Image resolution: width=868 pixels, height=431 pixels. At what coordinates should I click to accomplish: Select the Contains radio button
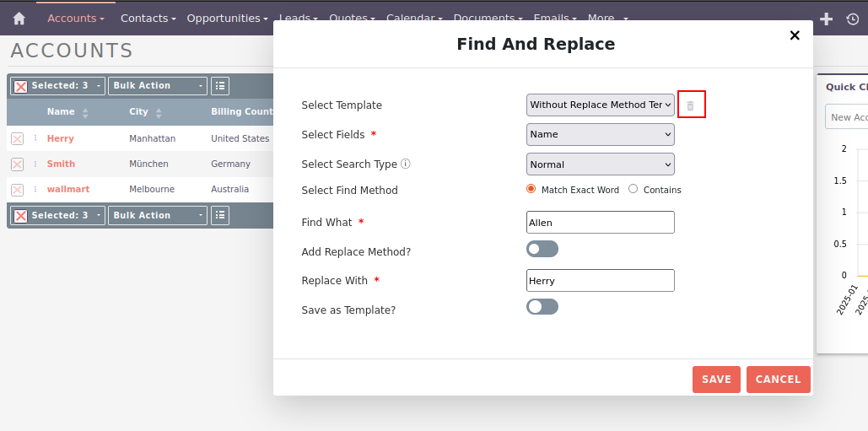pos(633,189)
